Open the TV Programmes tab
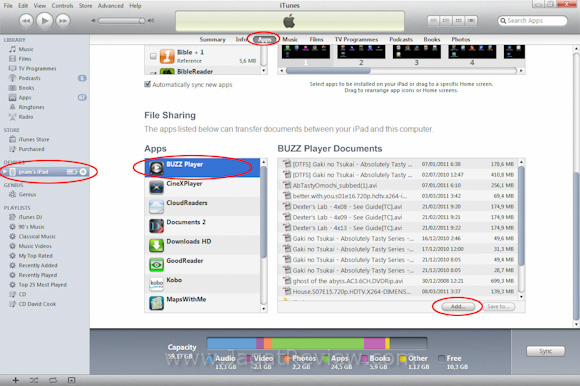580x386 pixels. pos(356,39)
